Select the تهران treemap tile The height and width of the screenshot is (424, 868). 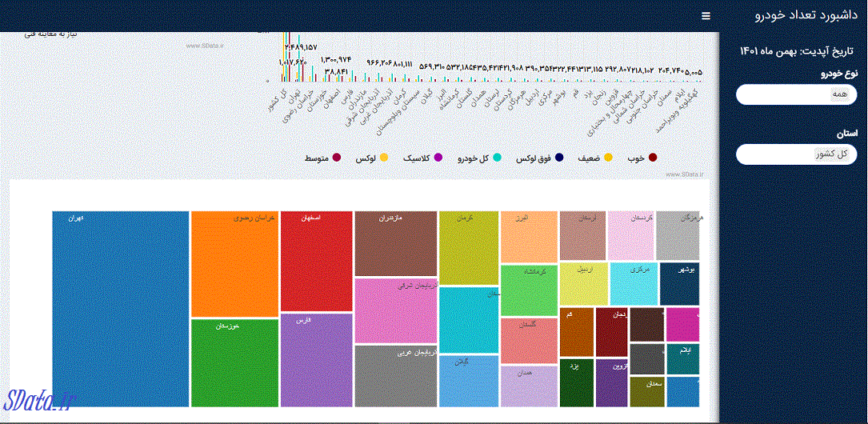[x=120, y=308]
